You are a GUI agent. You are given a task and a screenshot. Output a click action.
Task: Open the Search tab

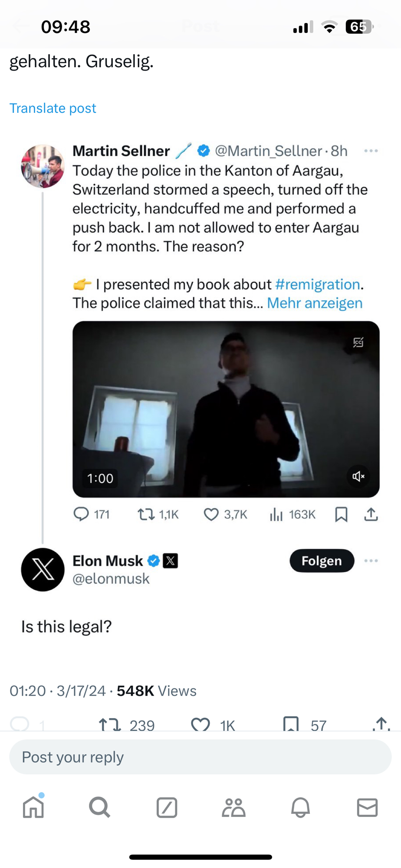click(100, 807)
